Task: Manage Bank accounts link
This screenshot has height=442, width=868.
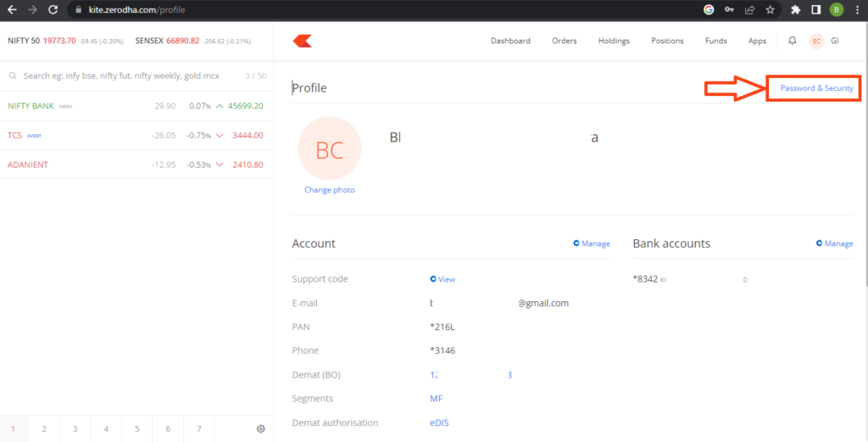Action: coord(835,243)
